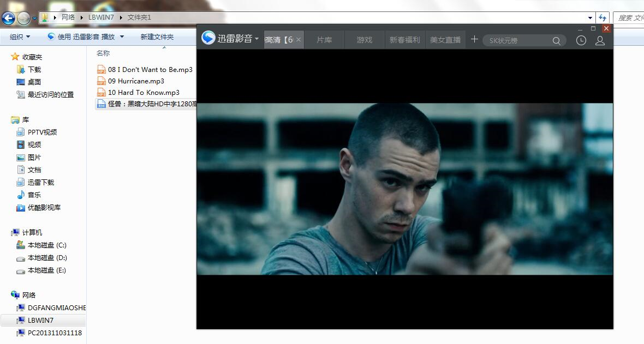Open the 新春福利 tab
Screen dimensions: 644x344
pyautogui.click(x=404, y=40)
